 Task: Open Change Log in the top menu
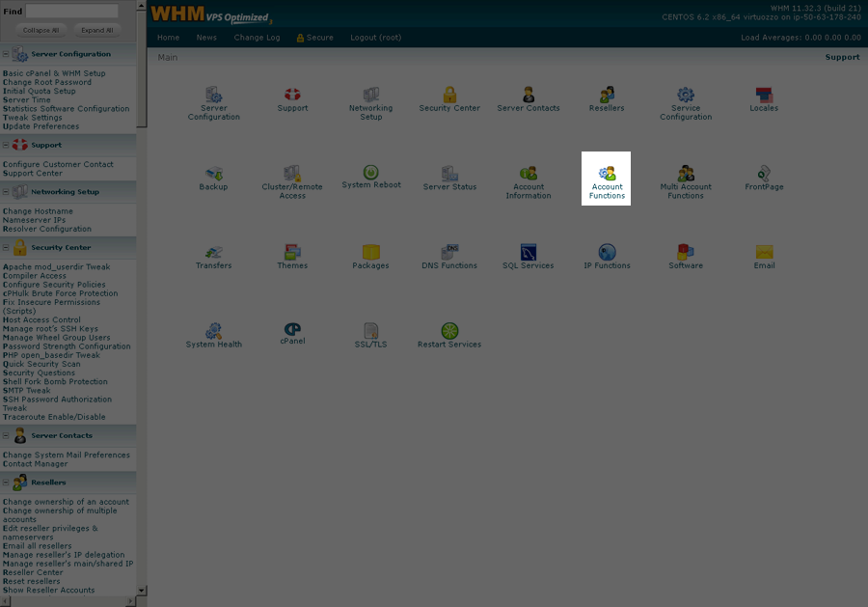pyautogui.click(x=257, y=38)
